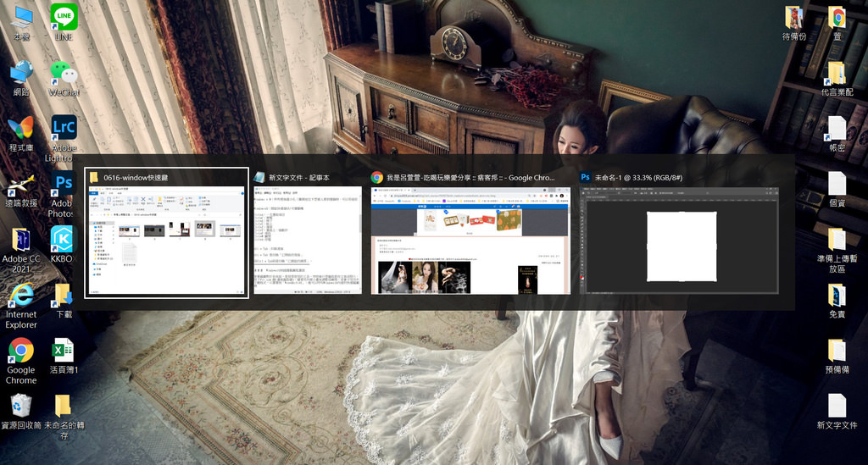
Task: Launch the 萱 Chrome profile shortcut
Action: 837,23
